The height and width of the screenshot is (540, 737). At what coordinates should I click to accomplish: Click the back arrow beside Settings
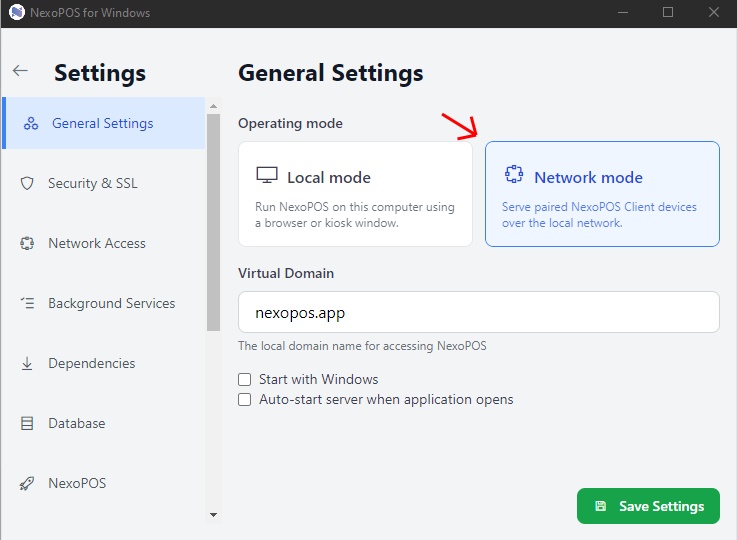click(x=20, y=71)
